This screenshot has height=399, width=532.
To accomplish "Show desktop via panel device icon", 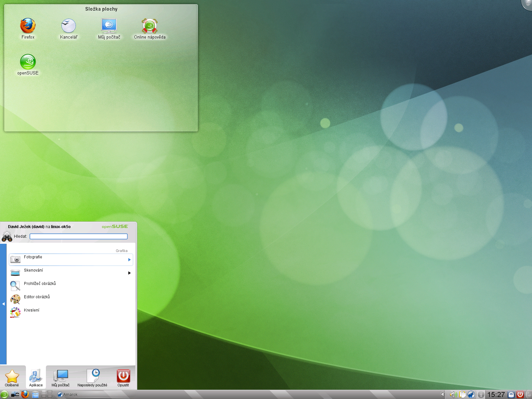I will pyautogui.click(x=15, y=395).
